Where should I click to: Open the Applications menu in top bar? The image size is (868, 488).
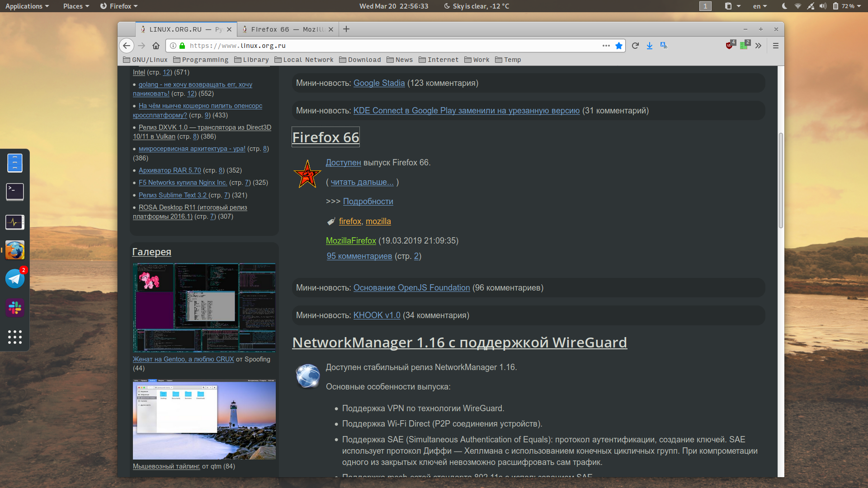click(x=27, y=6)
